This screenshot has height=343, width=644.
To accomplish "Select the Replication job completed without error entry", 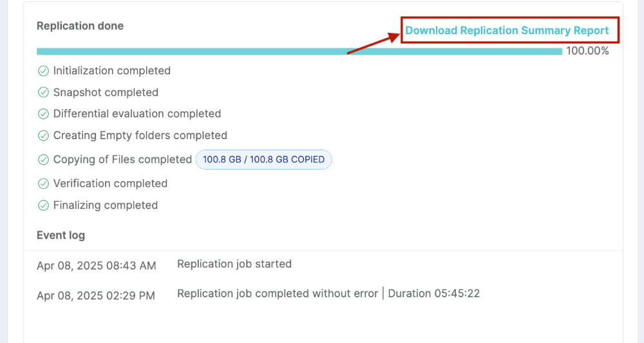I will tap(277, 293).
